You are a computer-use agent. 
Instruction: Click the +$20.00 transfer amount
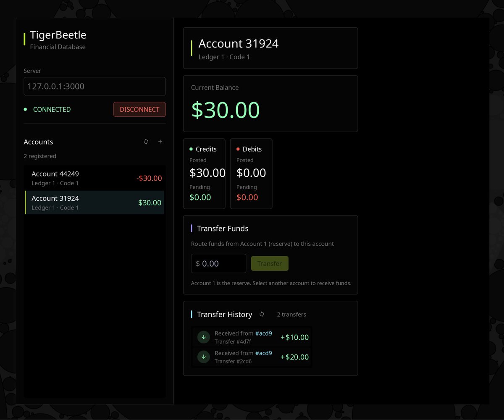click(x=294, y=357)
